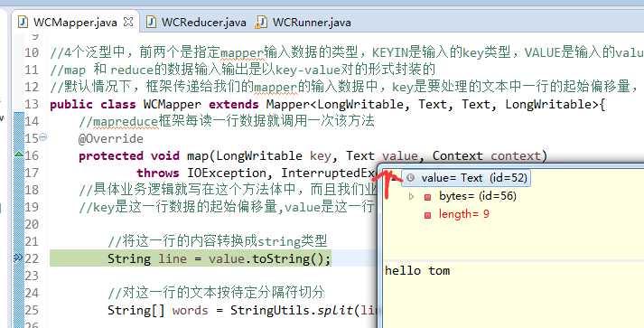The width and height of the screenshot is (644, 328).
Task: Click the 'hello tom' detail text
Action: click(417, 270)
